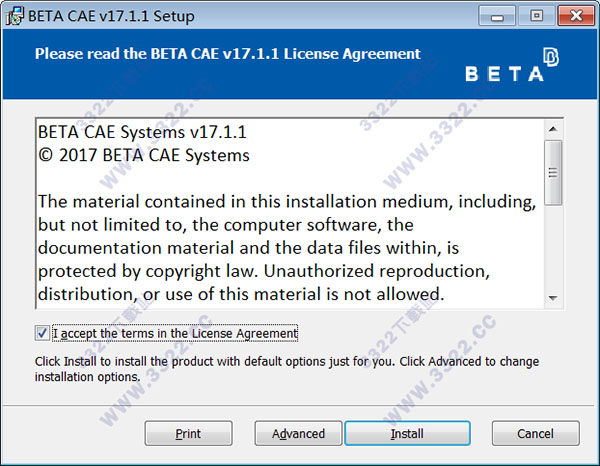Start installation with the Install button
Screen dimensions: 600x466
pyautogui.click(x=407, y=433)
